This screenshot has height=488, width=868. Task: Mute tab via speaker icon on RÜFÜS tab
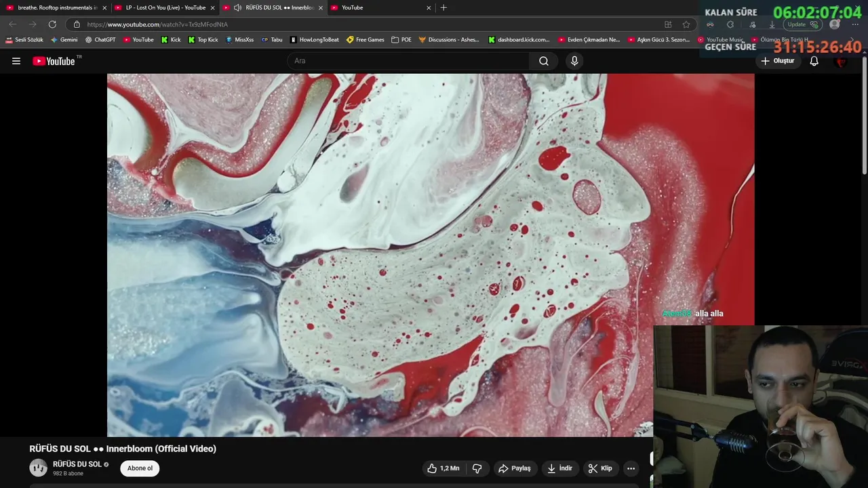pyautogui.click(x=237, y=7)
